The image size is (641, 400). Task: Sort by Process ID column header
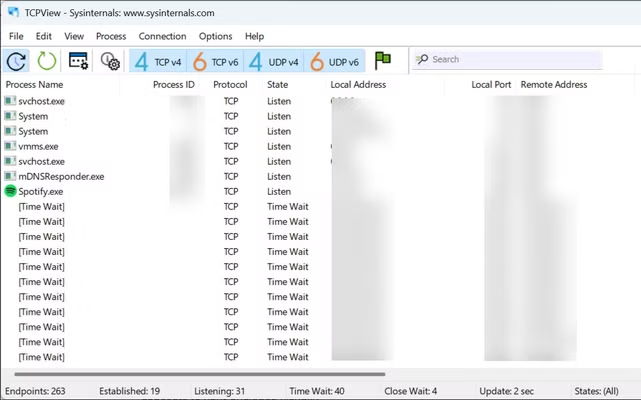click(x=174, y=85)
